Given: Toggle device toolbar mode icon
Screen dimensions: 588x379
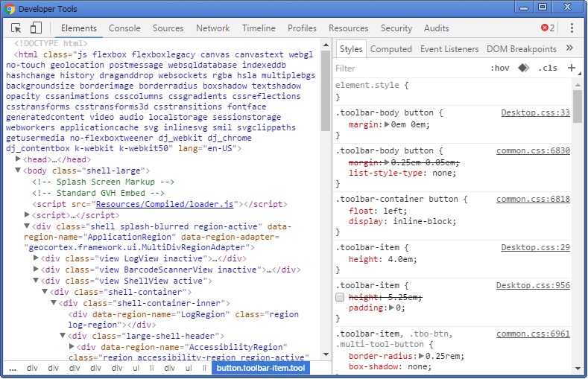Looking at the screenshot, I should tap(36, 28).
